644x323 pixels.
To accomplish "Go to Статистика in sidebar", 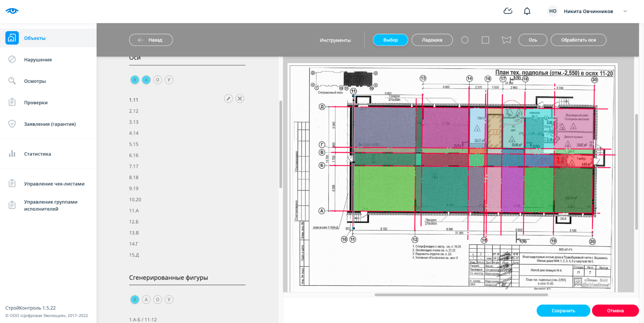I will point(38,154).
